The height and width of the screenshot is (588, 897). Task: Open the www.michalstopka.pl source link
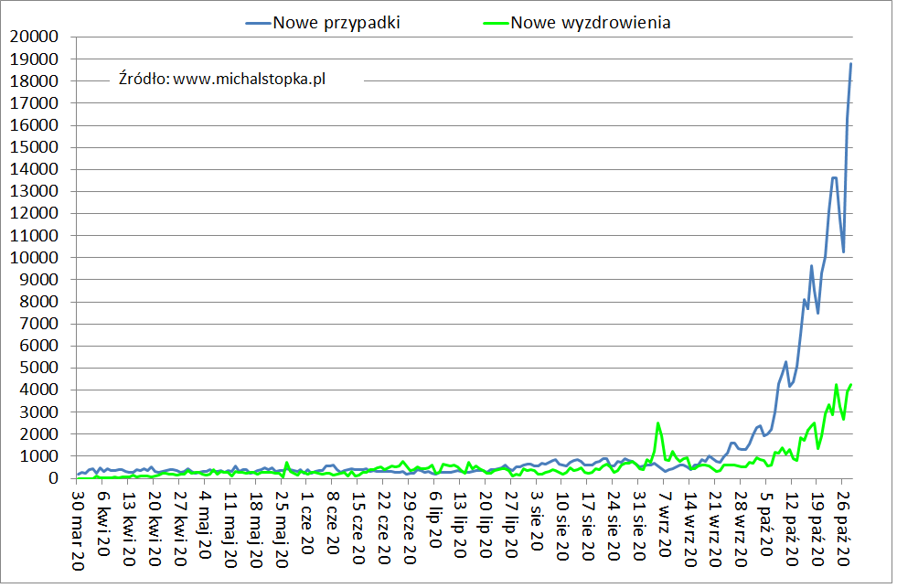[250, 79]
